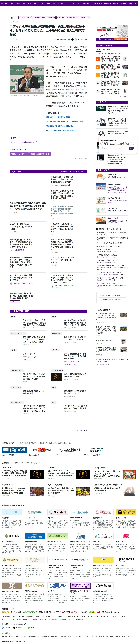Open 読売新聞オンラインのトップページ link
The width and height of the screenshot is (138, 644).
tap(74, 172)
